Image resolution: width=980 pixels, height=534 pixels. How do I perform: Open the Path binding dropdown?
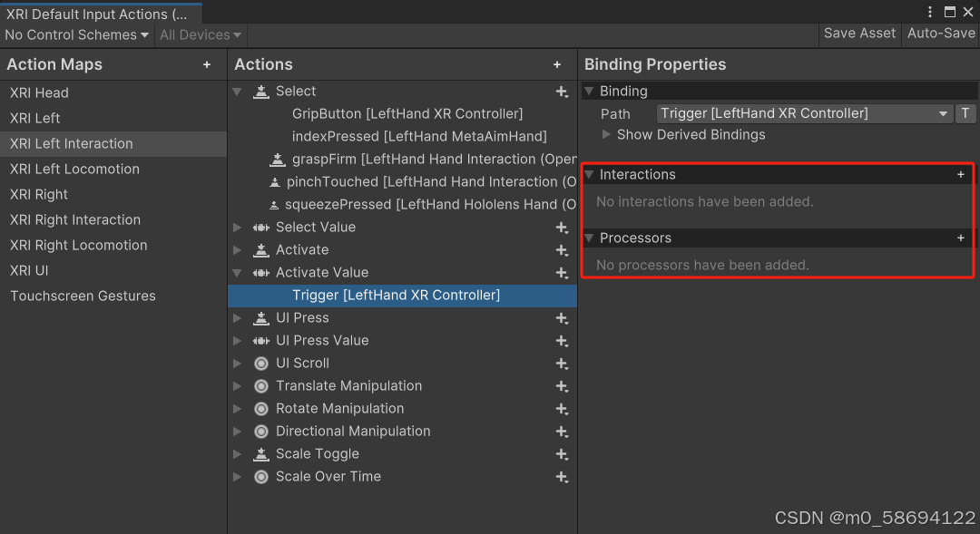click(946, 113)
